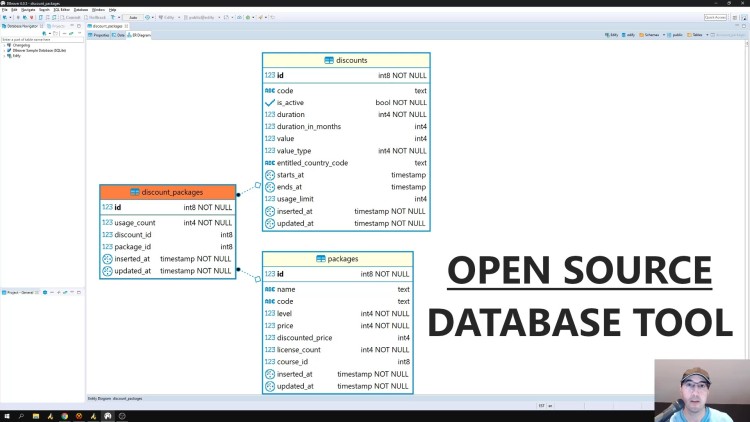Screen dimensions: 750x422
Task: Click the edify database breadcrumb
Action: pos(629,35)
